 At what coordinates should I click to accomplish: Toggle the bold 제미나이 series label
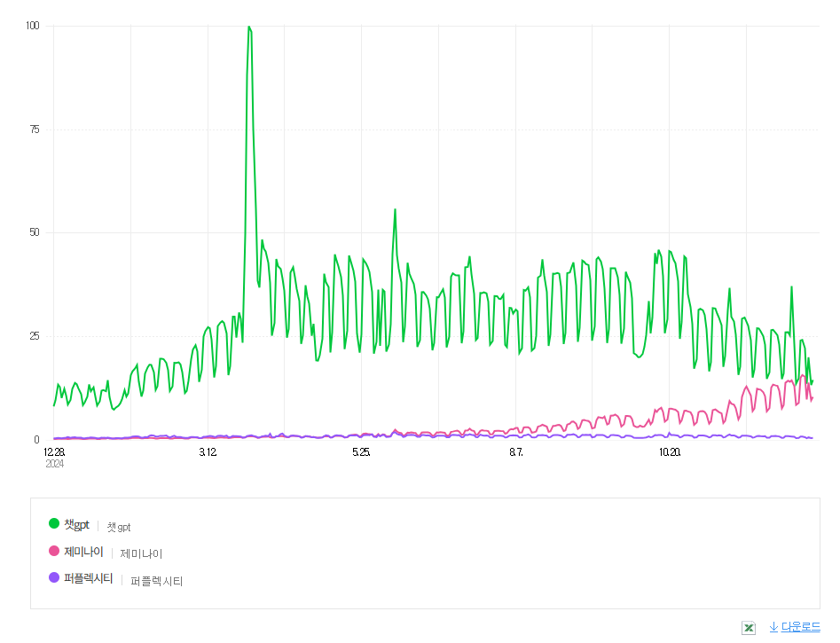(83, 552)
